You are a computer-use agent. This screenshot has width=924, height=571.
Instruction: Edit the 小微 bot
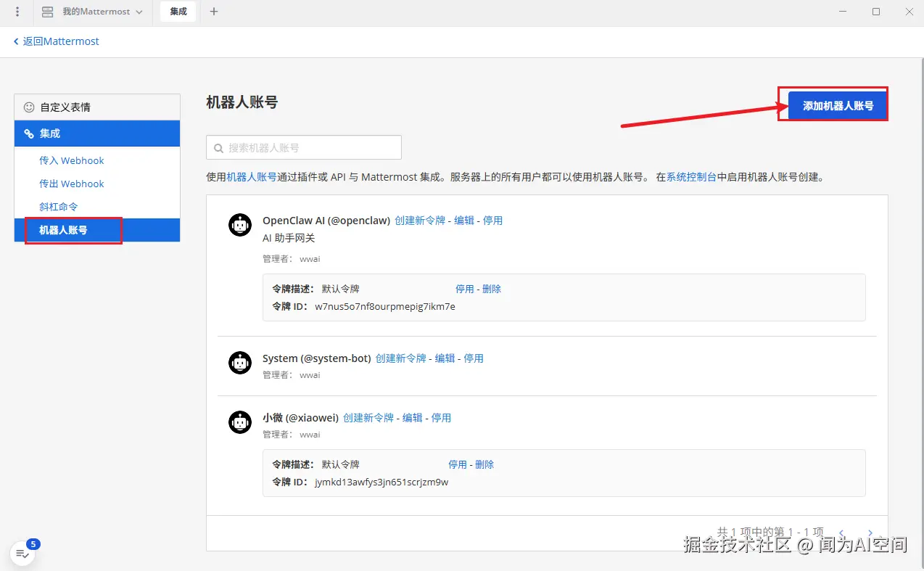pos(413,418)
